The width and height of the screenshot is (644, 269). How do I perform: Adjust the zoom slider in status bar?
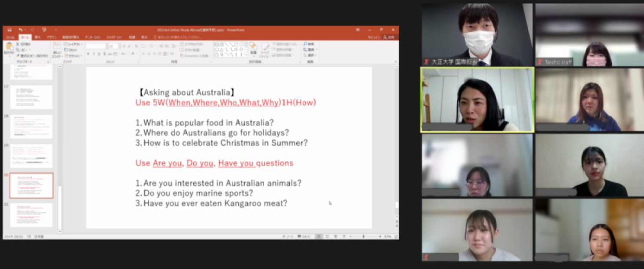[x=364, y=236]
